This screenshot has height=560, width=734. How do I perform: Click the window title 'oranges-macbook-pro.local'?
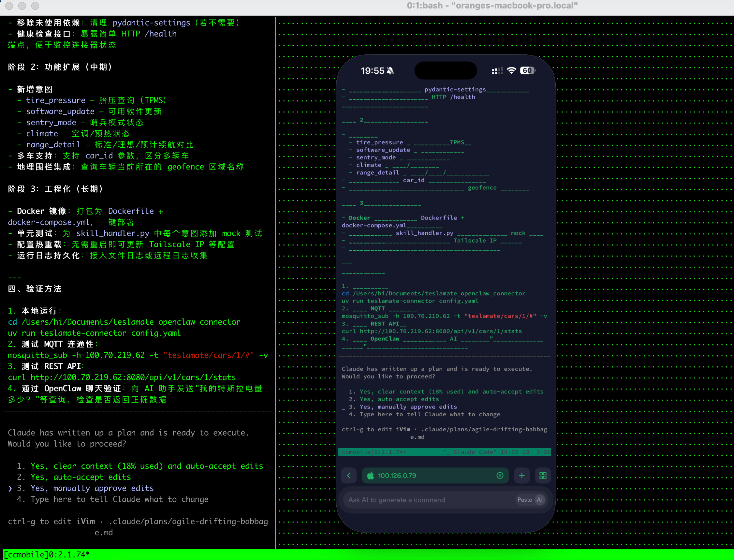492,5
